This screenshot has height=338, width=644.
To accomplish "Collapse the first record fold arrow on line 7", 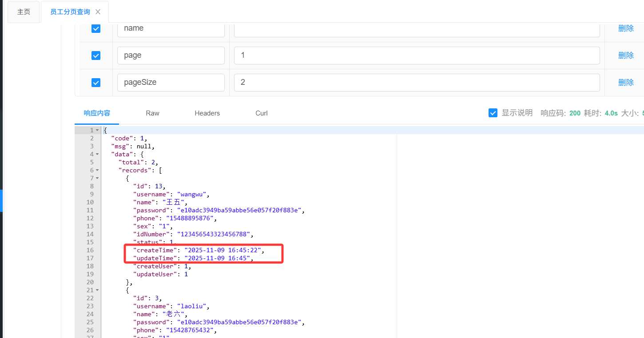I will tap(97, 178).
